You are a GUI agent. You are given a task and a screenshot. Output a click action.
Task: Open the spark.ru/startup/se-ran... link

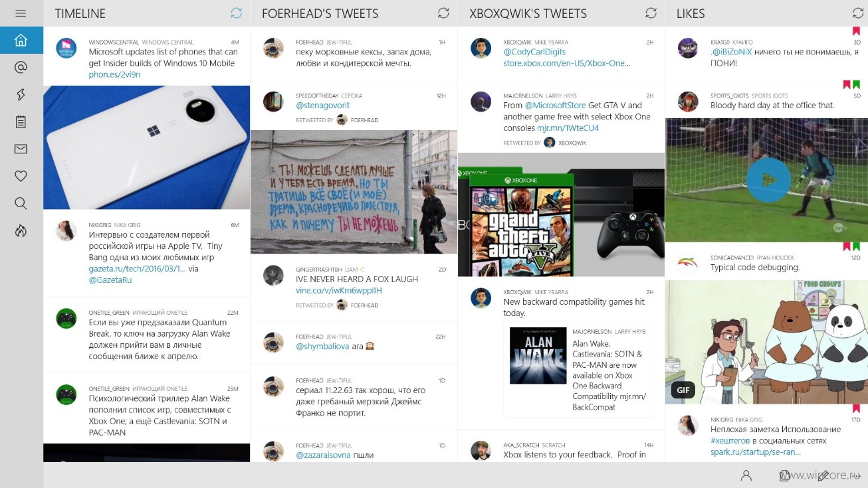(x=756, y=452)
